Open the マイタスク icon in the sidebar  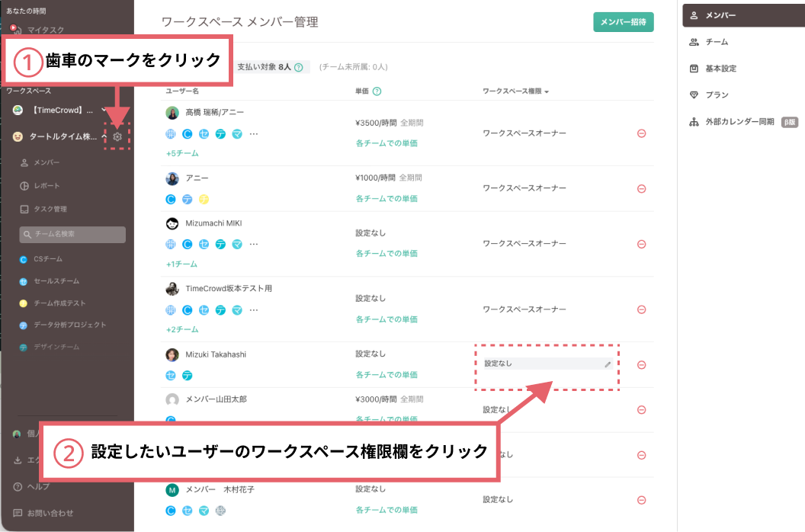click(x=17, y=30)
